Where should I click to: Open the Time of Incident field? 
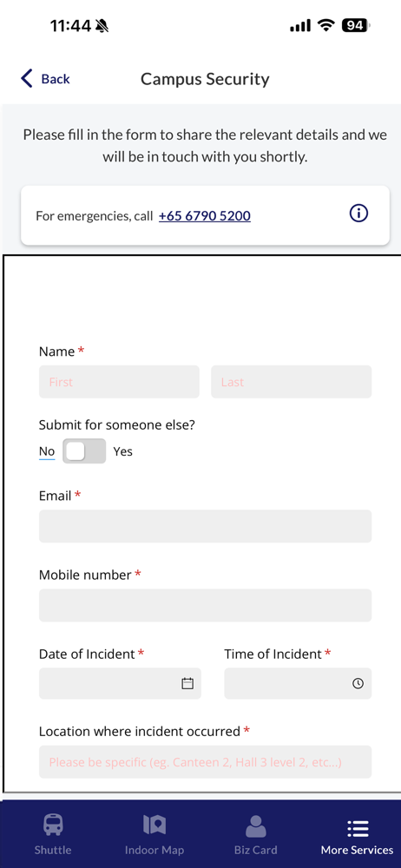coord(298,684)
